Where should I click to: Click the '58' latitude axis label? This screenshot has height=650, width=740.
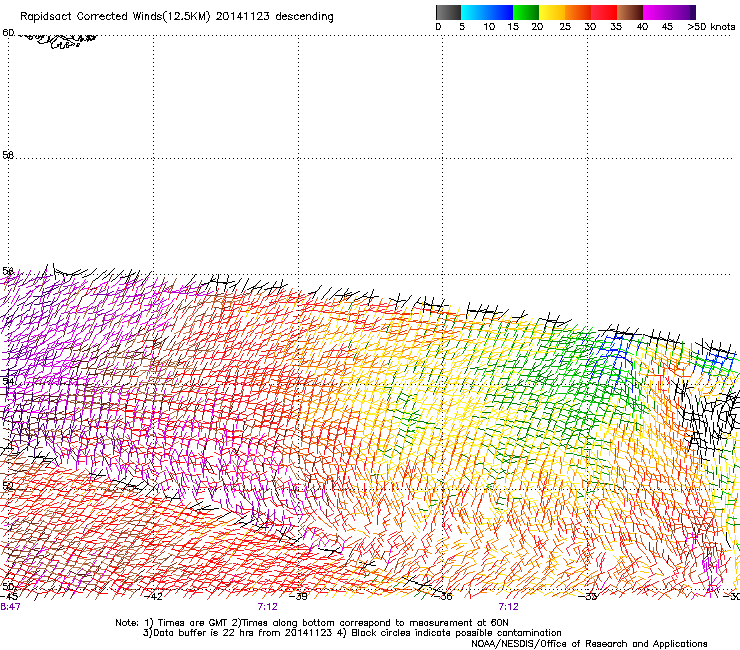tap(8, 155)
